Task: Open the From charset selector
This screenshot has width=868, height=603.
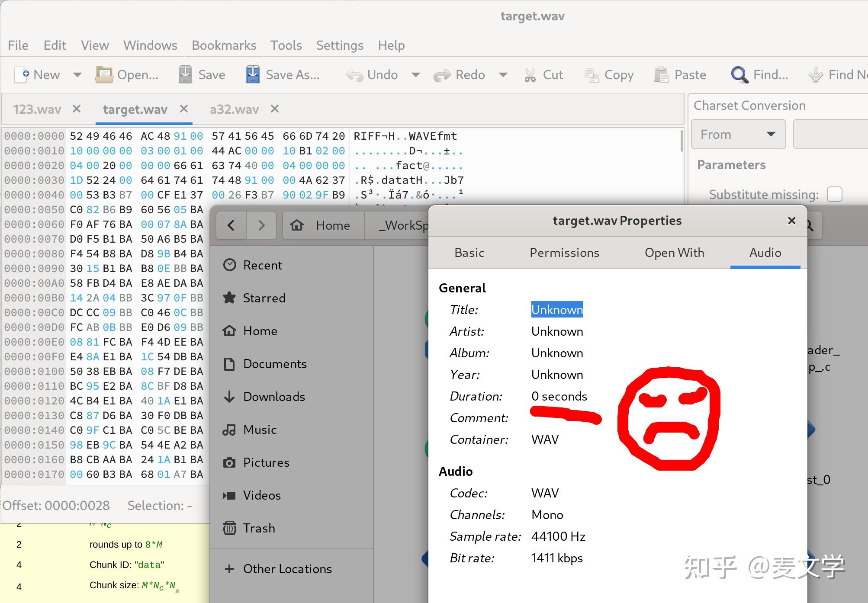Action: click(x=738, y=134)
